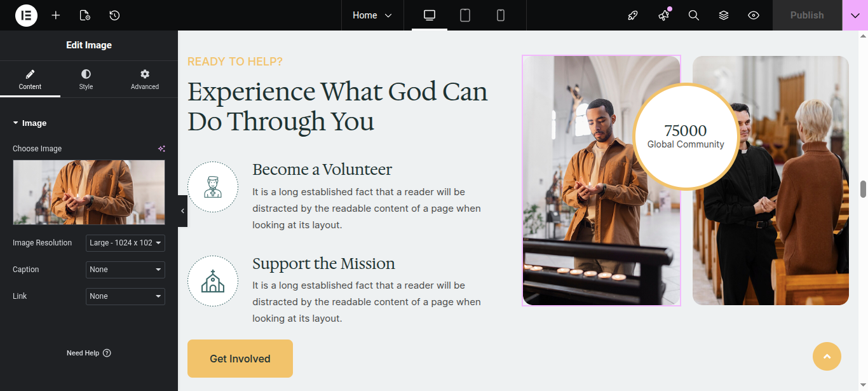This screenshot has height=391, width=868.
Task: Preview changes with the eye icon
Action: click(754, 15)
